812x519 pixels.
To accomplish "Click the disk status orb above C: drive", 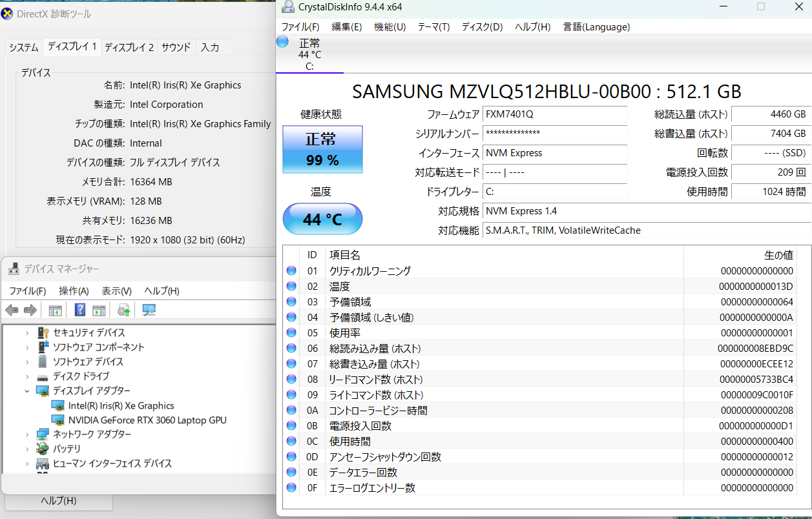I will click(x=282, y=41).
